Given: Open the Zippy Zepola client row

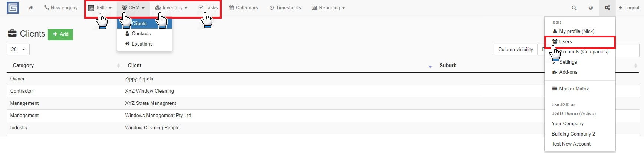Looking at the screenshot, I should pyautogui.click(x=275, y=79).
